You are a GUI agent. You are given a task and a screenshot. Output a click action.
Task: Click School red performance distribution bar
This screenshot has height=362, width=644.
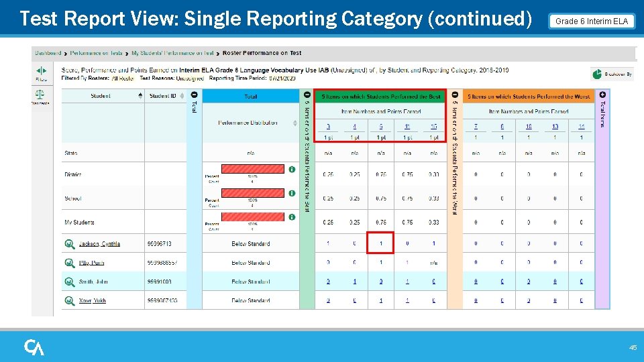pos(253,192)
